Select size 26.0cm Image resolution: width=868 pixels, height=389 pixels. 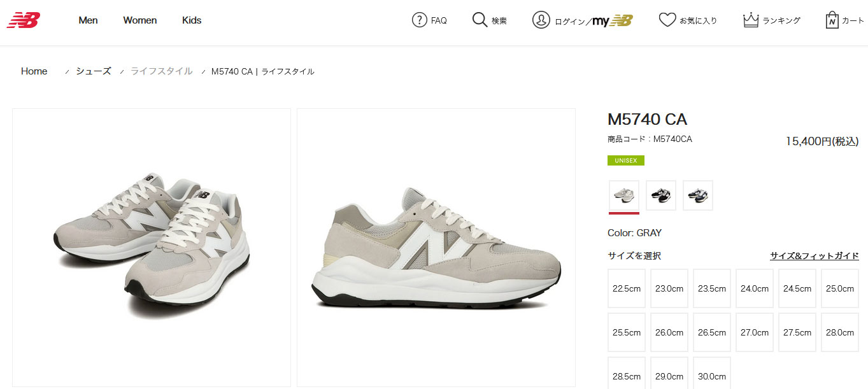(669, 332)
